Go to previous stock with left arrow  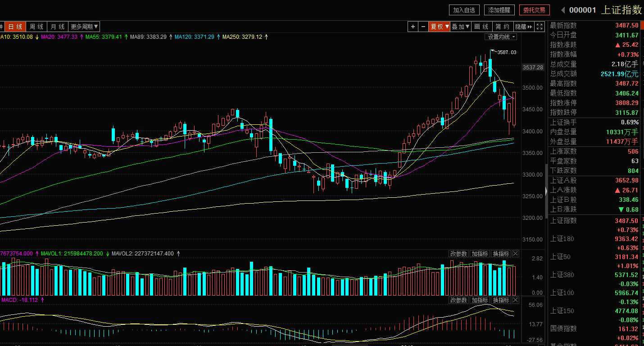562,10
